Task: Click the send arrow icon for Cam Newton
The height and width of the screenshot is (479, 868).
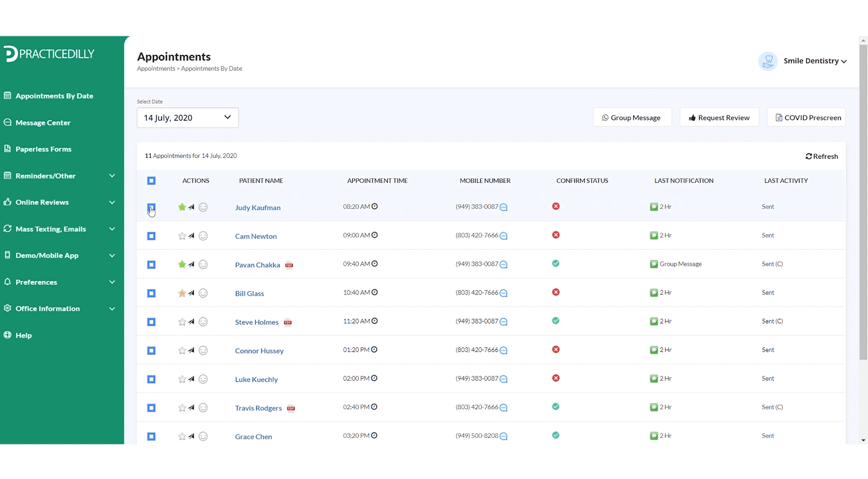Action: 192,236
